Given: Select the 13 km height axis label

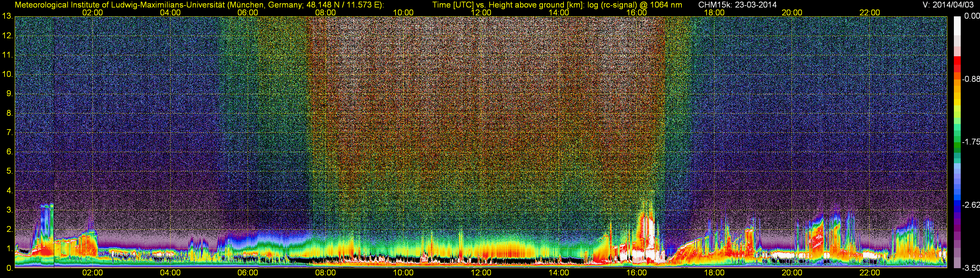Looking at the screenshot, I should (x=7, y=16).
